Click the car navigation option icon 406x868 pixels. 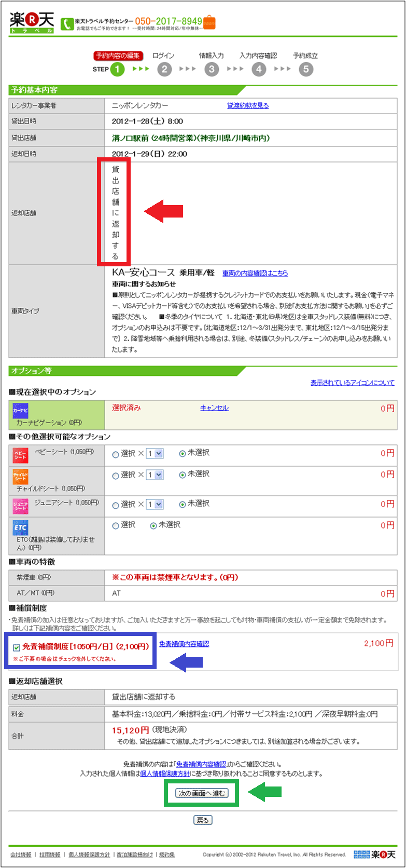20,411
